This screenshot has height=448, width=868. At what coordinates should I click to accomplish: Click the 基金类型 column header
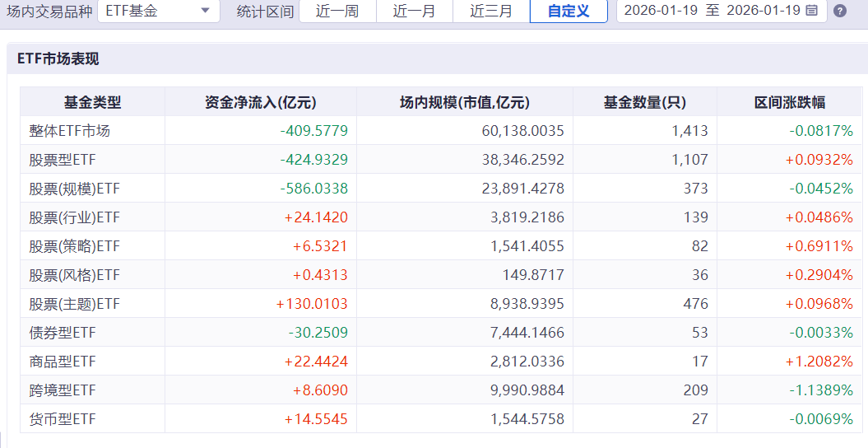point(92,102)
